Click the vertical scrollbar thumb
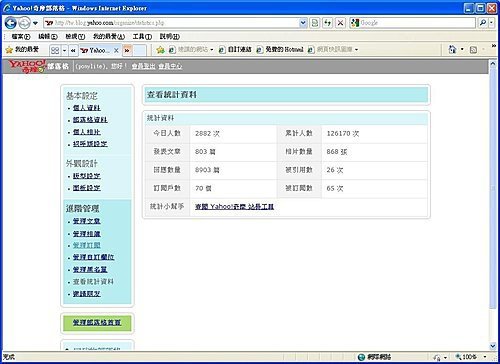The width and height of the screenshot is (500, 364). tap(493, 188)
